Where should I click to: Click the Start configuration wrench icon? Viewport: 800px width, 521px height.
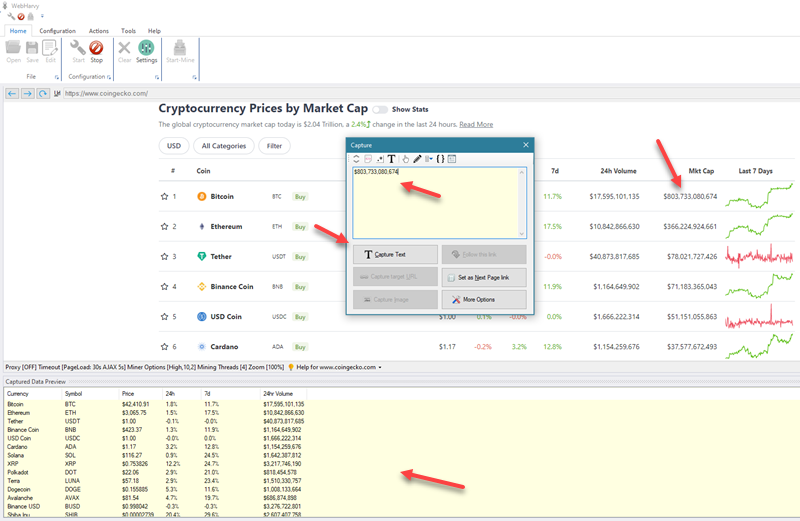point(78,50)
